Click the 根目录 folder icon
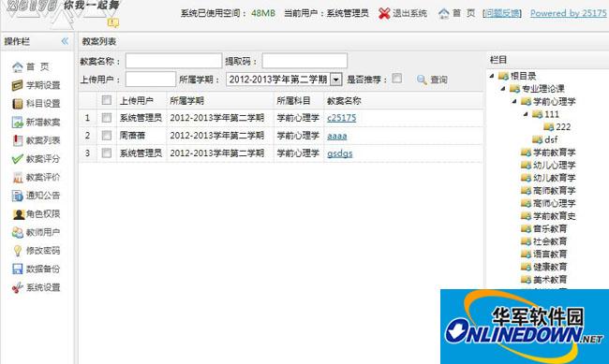The width and height of the screenshot is (609, 364). (503, 76)
